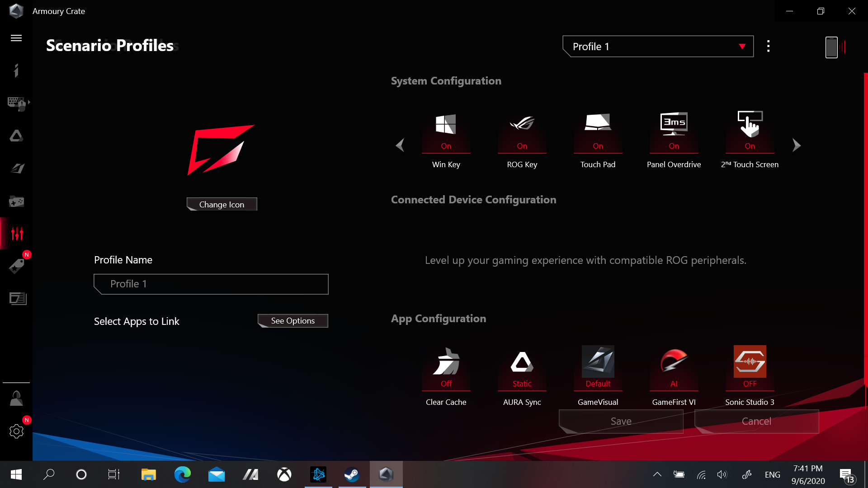
Task: Open User Center profile icon
Action: click(16, 399)
